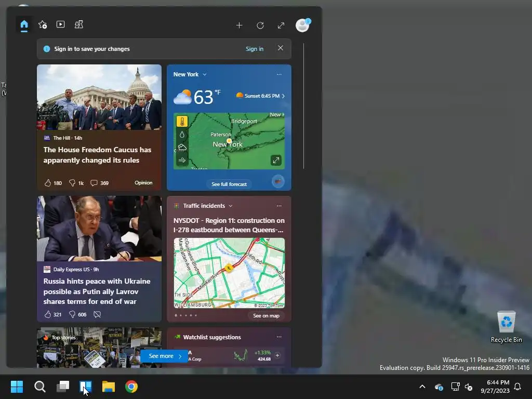Expand widgets board to full view

(x=281, y=25)
